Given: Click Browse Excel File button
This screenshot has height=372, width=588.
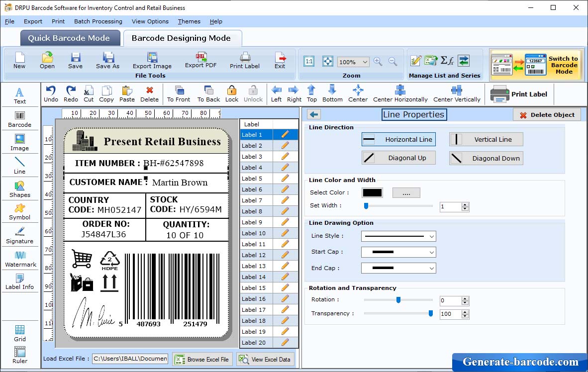Looking at the screenshot, I should point(202,359).
